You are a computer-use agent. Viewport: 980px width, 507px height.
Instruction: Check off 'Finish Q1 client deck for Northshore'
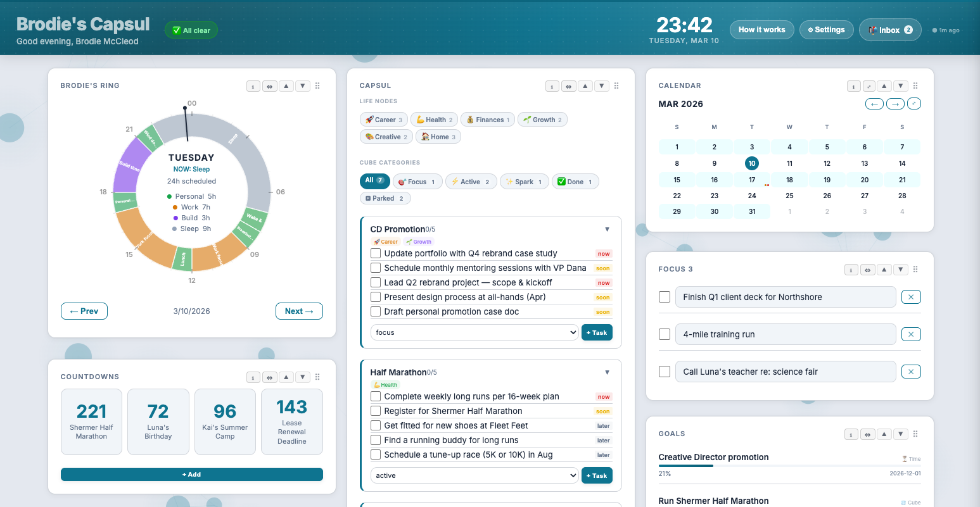(664, 296)
